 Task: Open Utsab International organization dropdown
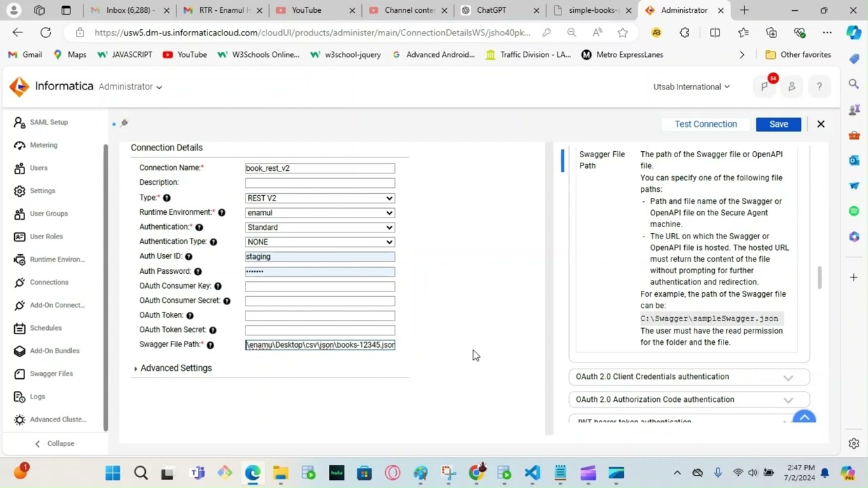pos(692,87)
